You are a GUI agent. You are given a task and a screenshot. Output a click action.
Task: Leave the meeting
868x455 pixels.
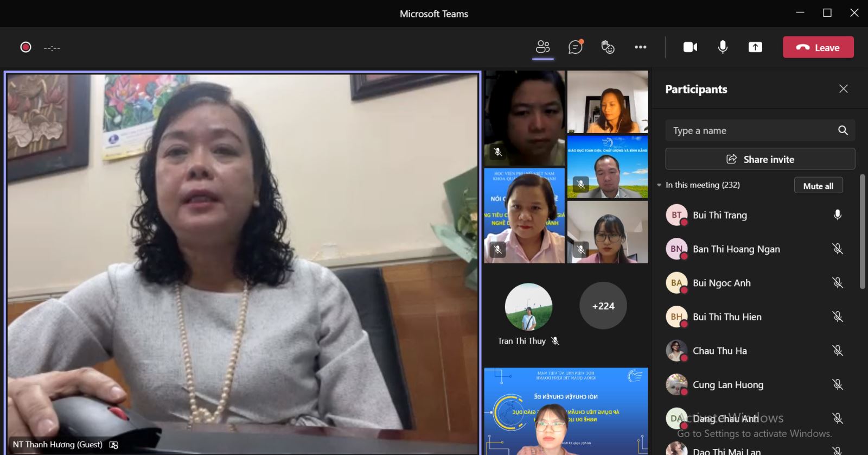(818, 47)
